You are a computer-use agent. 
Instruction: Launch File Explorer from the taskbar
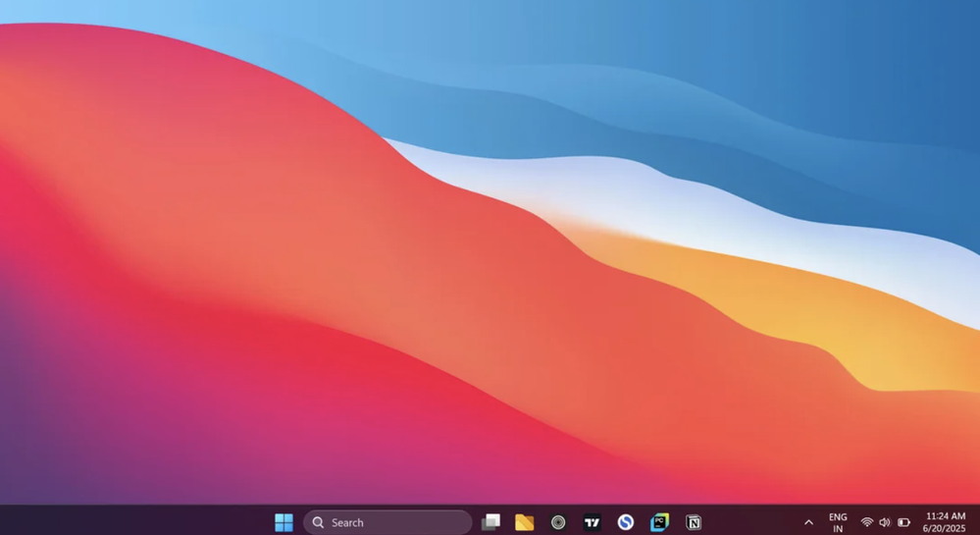pos(525,522)
